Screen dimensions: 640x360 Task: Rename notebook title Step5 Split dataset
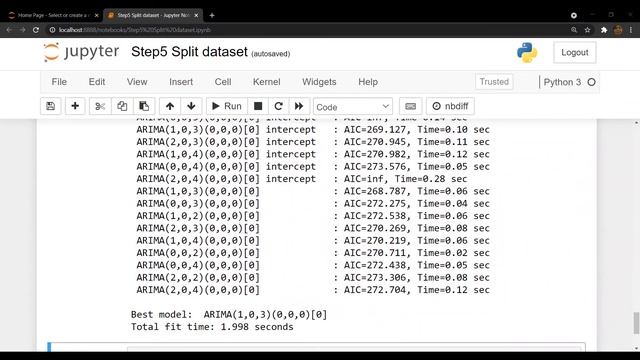coord(189,52)
